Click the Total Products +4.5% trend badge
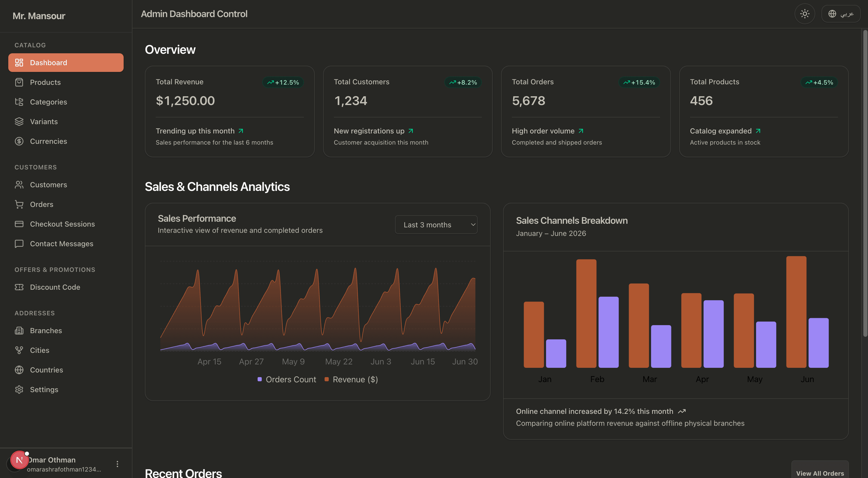Image resolution: width=868 pixels, height=478 pixels. coord(819,82)
